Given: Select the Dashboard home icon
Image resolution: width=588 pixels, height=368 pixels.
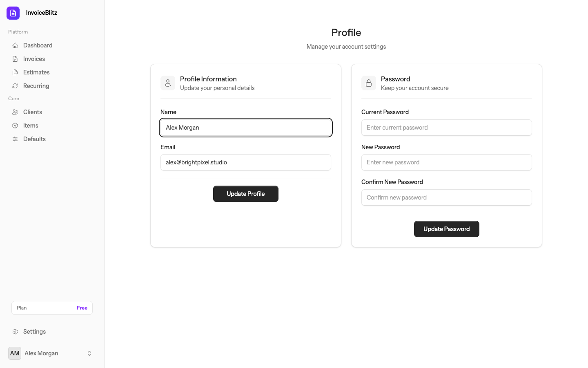Looking at the screenshot, I should point(15,45).
